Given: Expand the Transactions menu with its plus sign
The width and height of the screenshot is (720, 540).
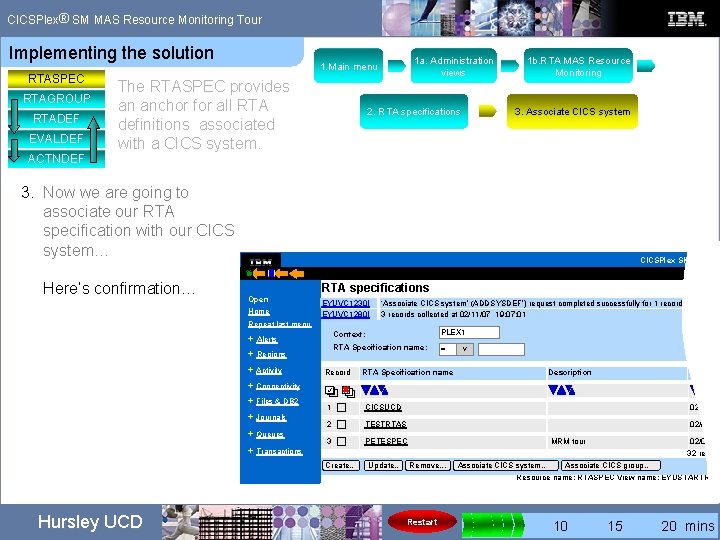Looking at the screenshot, I should 250,451.
